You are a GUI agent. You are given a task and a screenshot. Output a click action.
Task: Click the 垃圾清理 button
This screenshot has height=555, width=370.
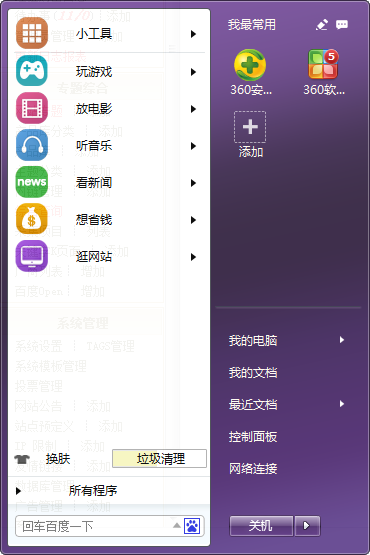tap(159, 459)
